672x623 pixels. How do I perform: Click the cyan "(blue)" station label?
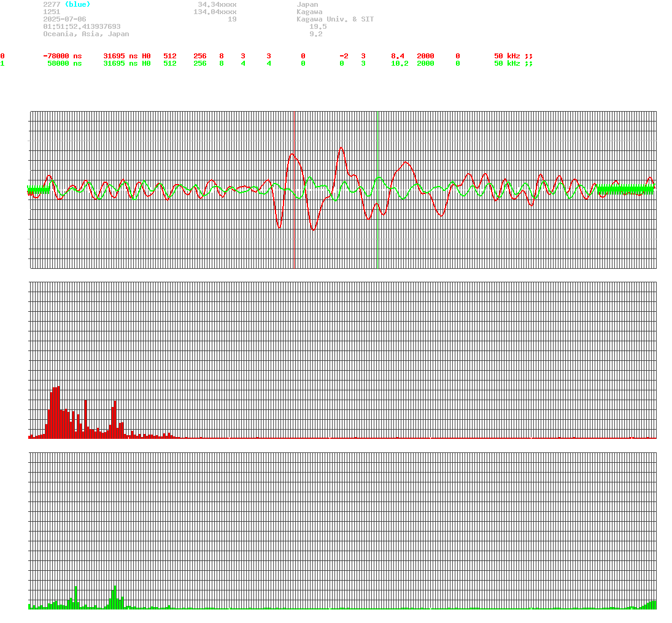click(77, 4)
